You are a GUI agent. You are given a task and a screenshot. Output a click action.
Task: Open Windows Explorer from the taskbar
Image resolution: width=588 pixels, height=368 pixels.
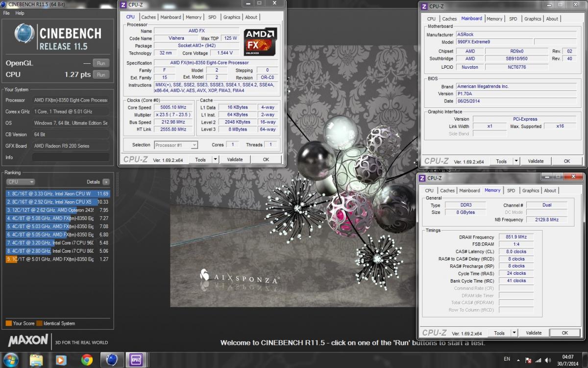[36, 360]
